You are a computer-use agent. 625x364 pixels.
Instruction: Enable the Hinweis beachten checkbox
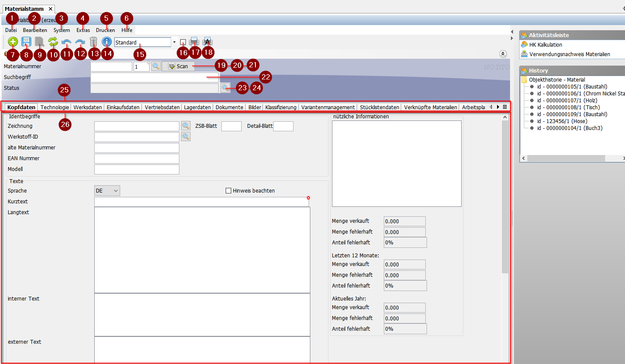[229, 190]
